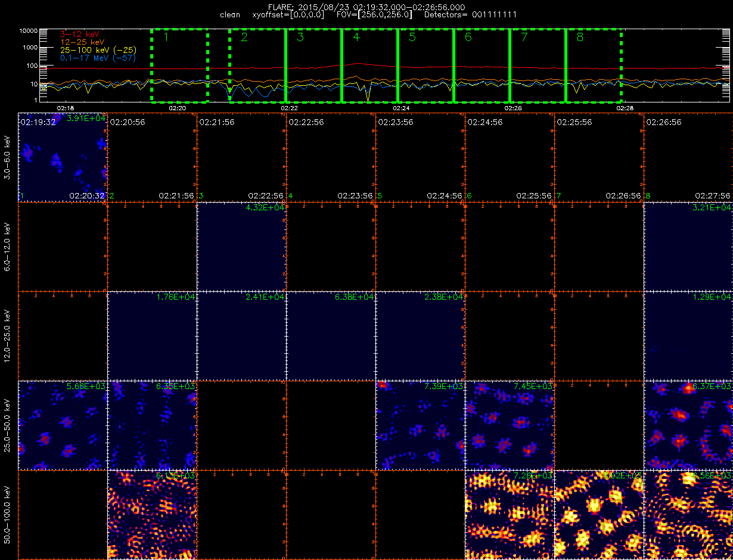Click the 10000 count-rate axis label

point(28,30)
